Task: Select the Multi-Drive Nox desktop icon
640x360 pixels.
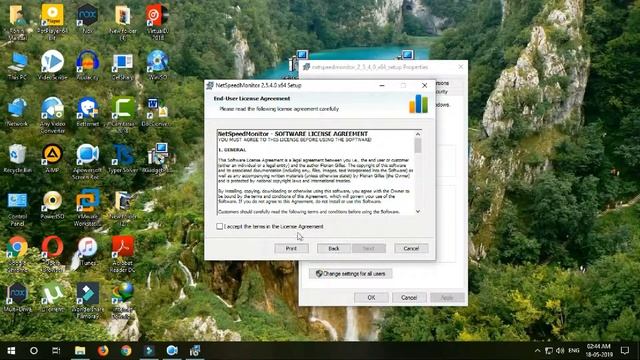Action: [x=17, y=298]
